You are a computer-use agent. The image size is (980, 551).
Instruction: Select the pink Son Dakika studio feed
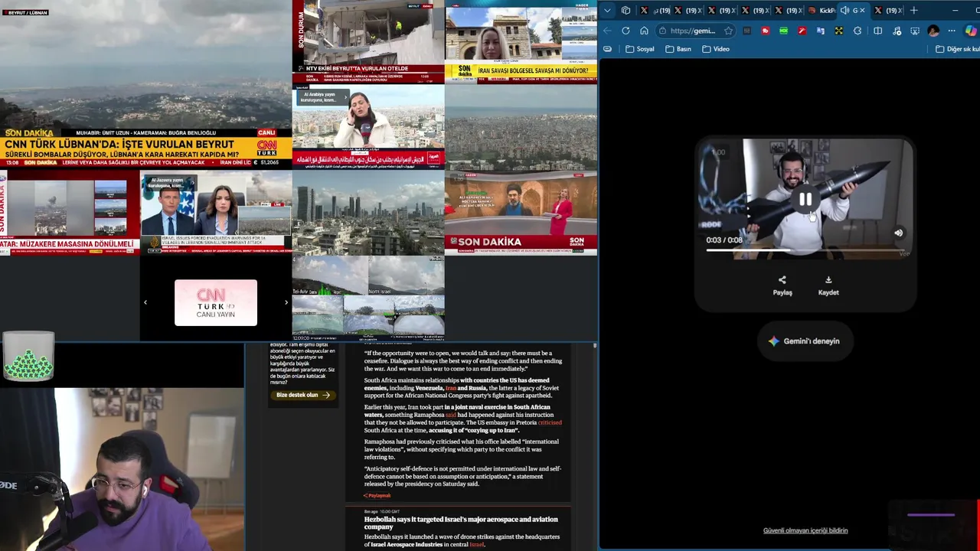coord(521,212)
